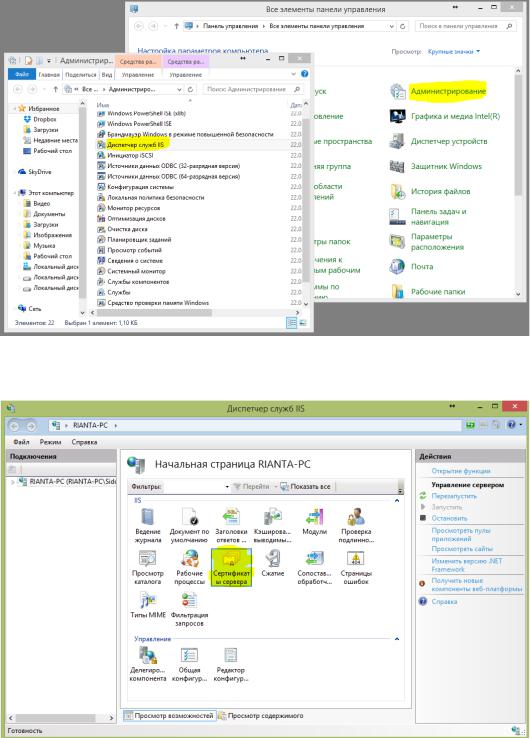Open the Режим menu in IIS Manager
Viewport: 530px width, 738px height.
(x=50, y=442)
